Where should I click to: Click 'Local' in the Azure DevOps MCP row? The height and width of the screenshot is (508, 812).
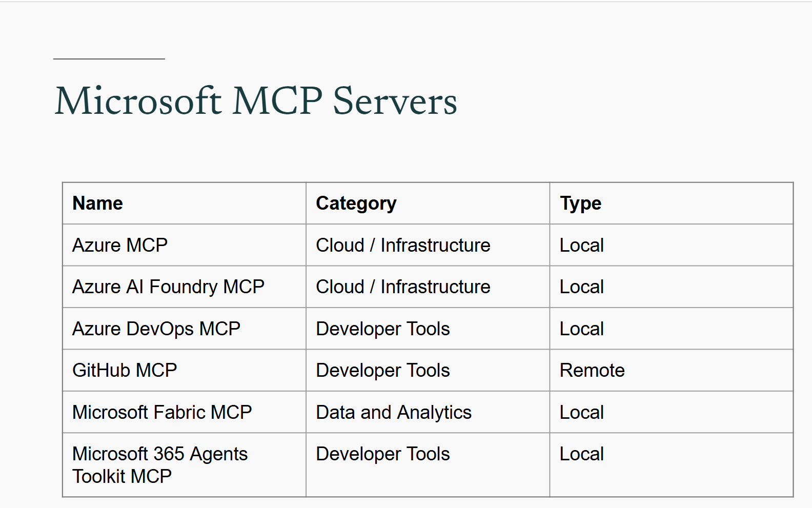(x=581, y=329)
